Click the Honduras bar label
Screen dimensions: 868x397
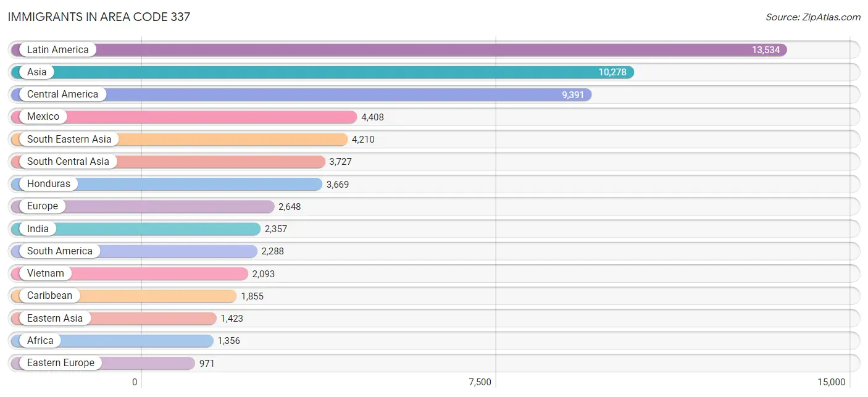coord(49,184)
